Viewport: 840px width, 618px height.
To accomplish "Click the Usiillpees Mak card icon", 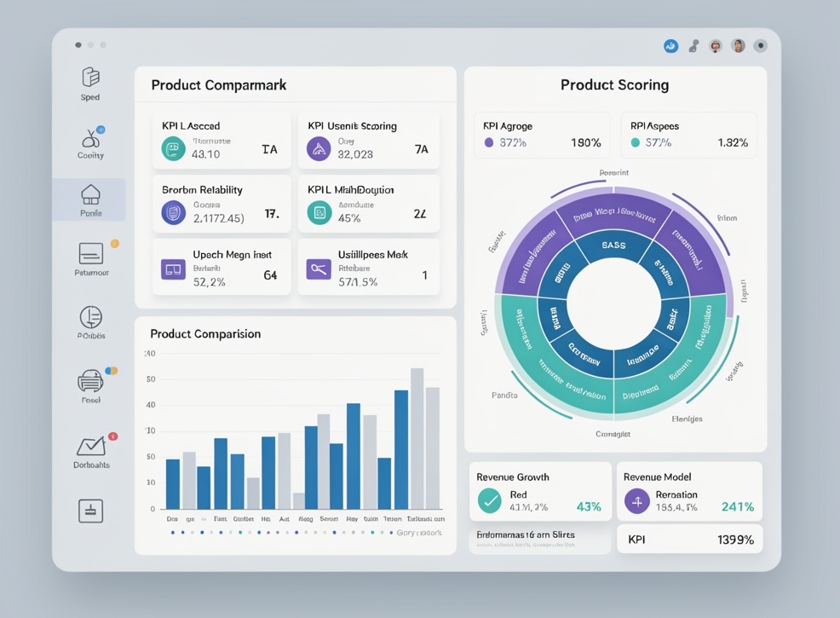I will click(319, 269).
